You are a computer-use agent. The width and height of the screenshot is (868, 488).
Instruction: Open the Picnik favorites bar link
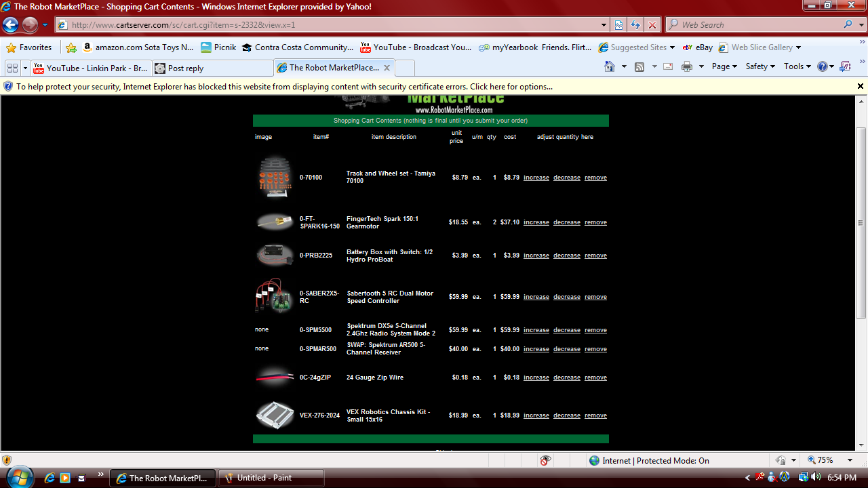click(x=218, y=47)
